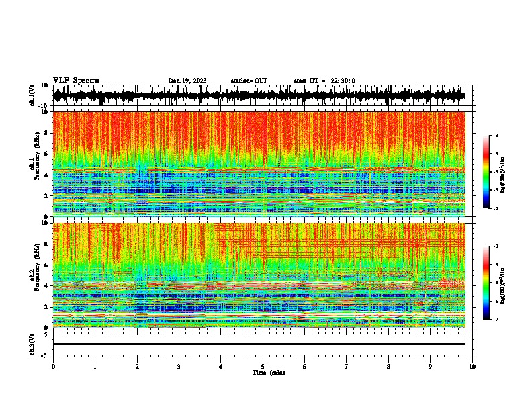Screen dimensions: 532x411
Task: Click the ch.1 spectrogram color bar
Action: (x=486, y=172)
